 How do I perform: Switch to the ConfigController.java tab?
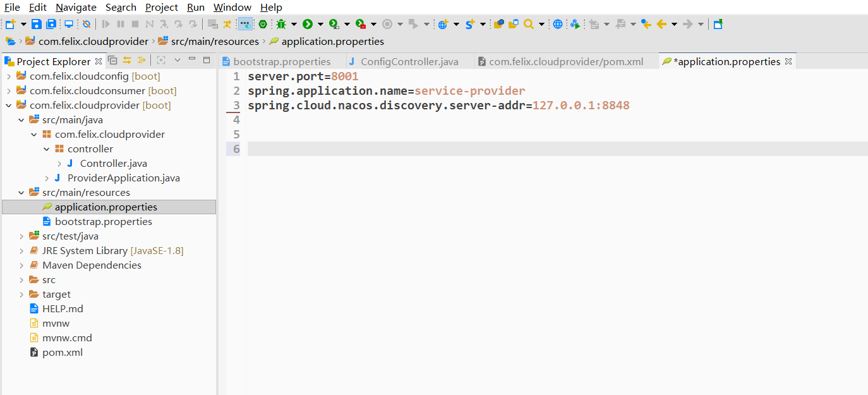click(x=409, y=61)
